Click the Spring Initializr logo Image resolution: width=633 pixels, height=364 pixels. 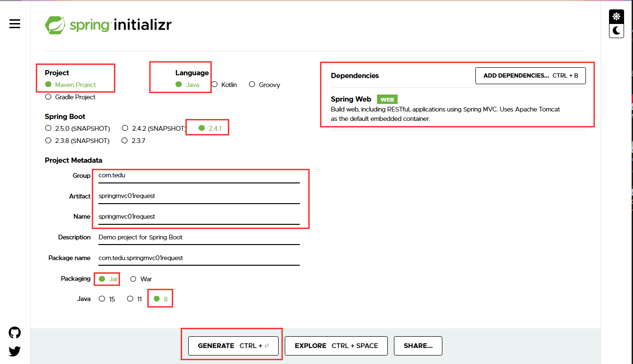108,25
